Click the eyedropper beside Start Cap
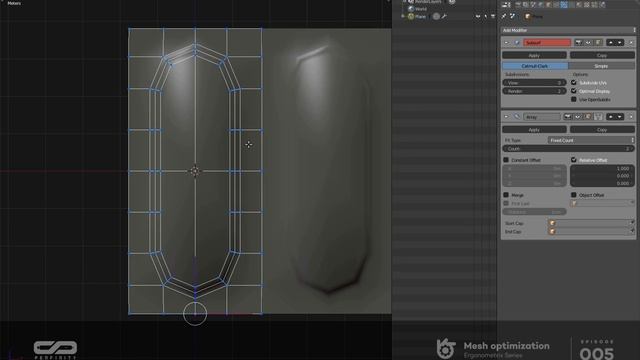Viewport: 640px width, 360px height. click(x=632, y=222)
